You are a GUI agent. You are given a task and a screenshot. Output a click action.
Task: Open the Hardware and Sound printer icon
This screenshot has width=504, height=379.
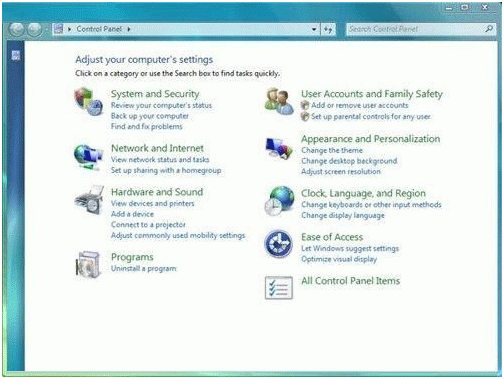click(89, 200)
